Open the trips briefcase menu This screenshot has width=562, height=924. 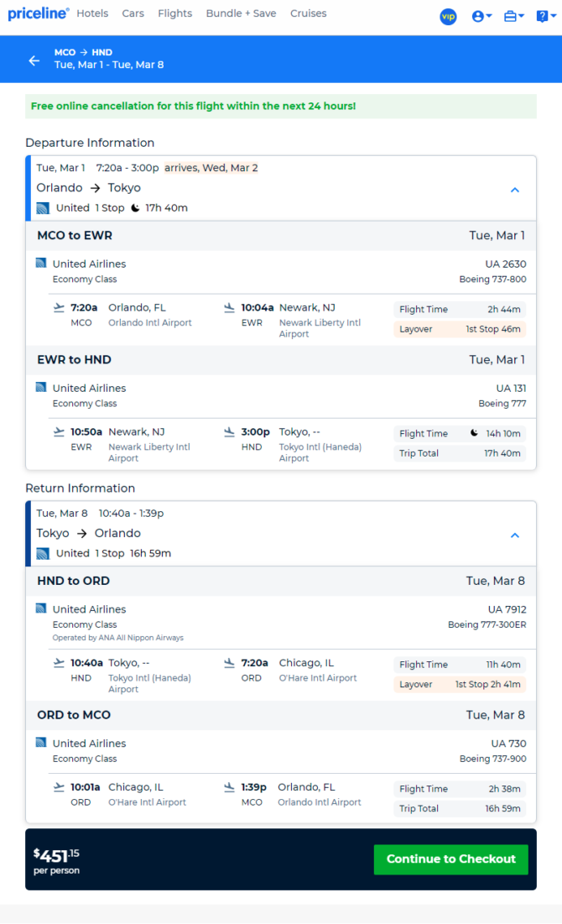tap(513, 16)
